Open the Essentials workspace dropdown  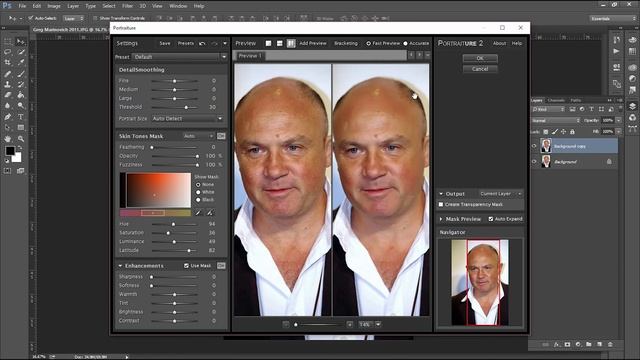(613, 18)
